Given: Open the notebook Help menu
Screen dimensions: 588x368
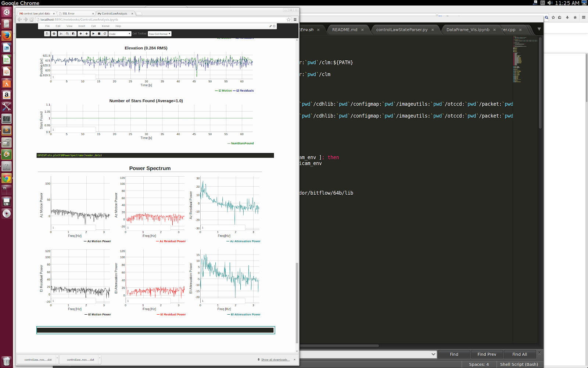Looking at the screenshot, I should tap(118, 26).
